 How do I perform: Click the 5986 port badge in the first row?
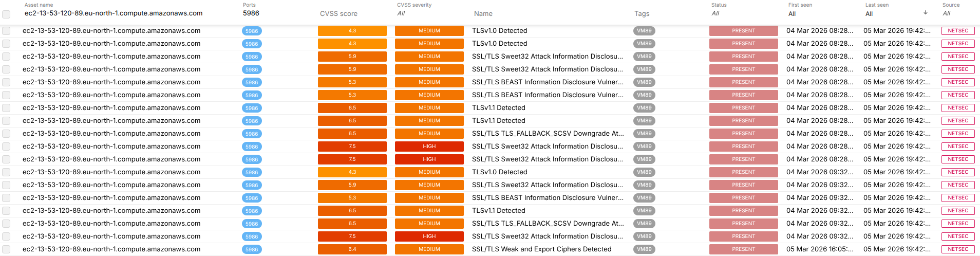coord(252,31)
